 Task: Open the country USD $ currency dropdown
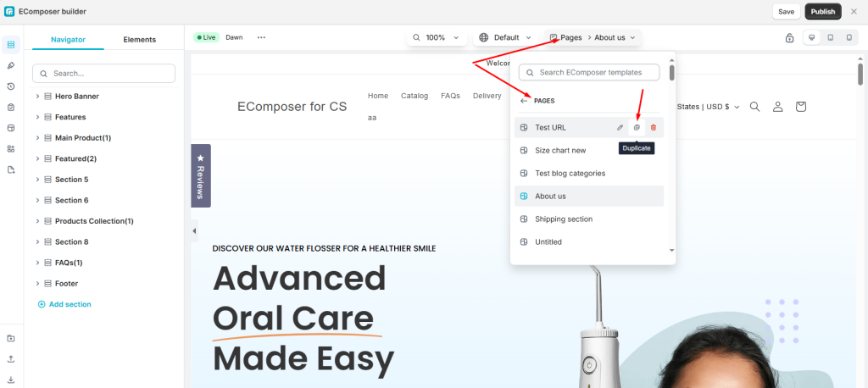(709, 106)
